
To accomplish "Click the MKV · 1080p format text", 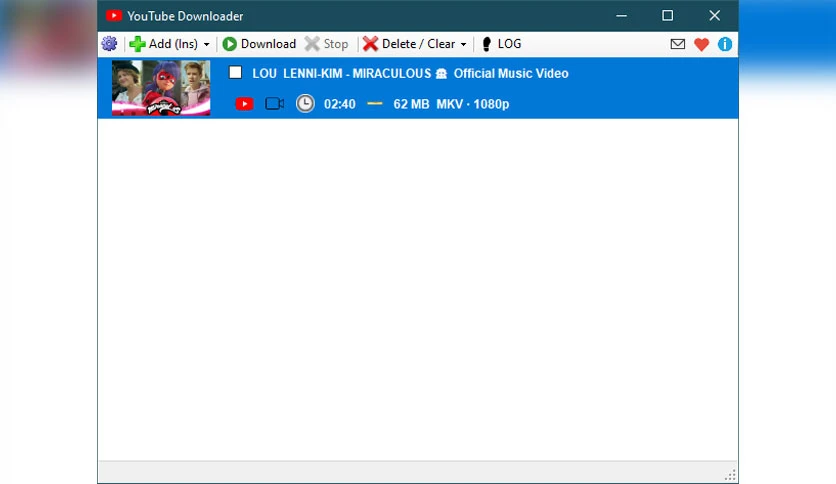I will click(473, 104).
